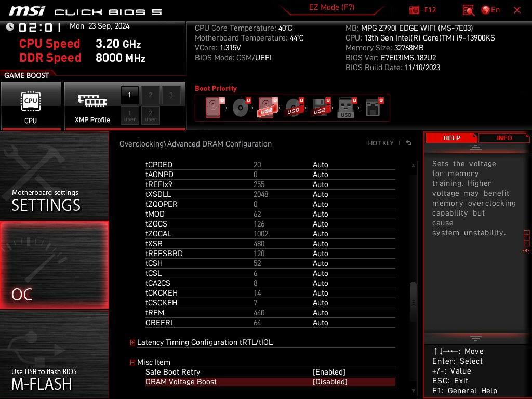
Task: Switch to EZ Mode (F7)
Action: pyautogui.click(x=331, y=7)
